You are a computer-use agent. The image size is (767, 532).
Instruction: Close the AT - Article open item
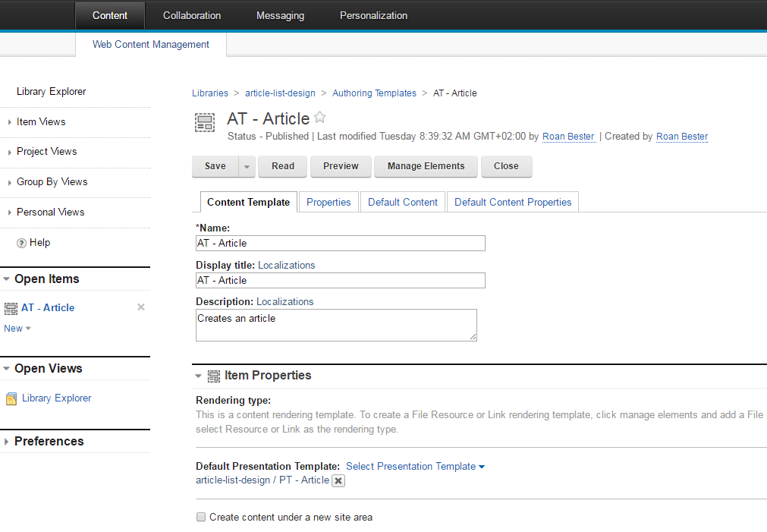pyautogui.click(x=140, y=307)
